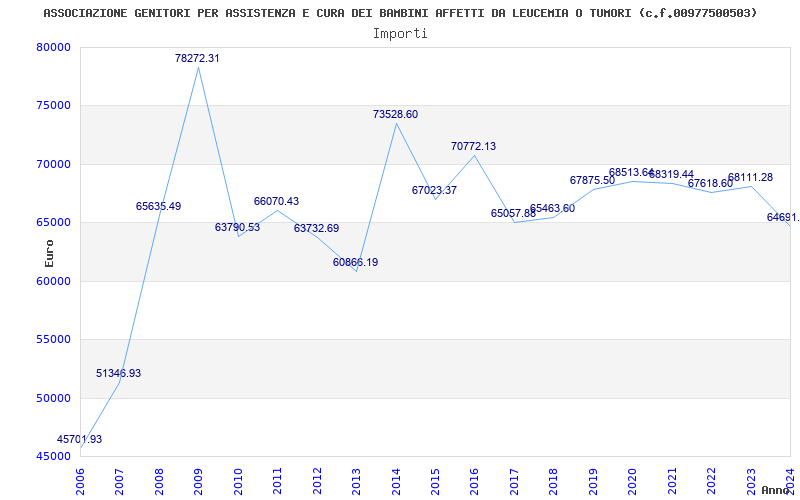Screen dimensions: 800x500
Task: Click the data label 45701.93
Action: pos(79,439)
